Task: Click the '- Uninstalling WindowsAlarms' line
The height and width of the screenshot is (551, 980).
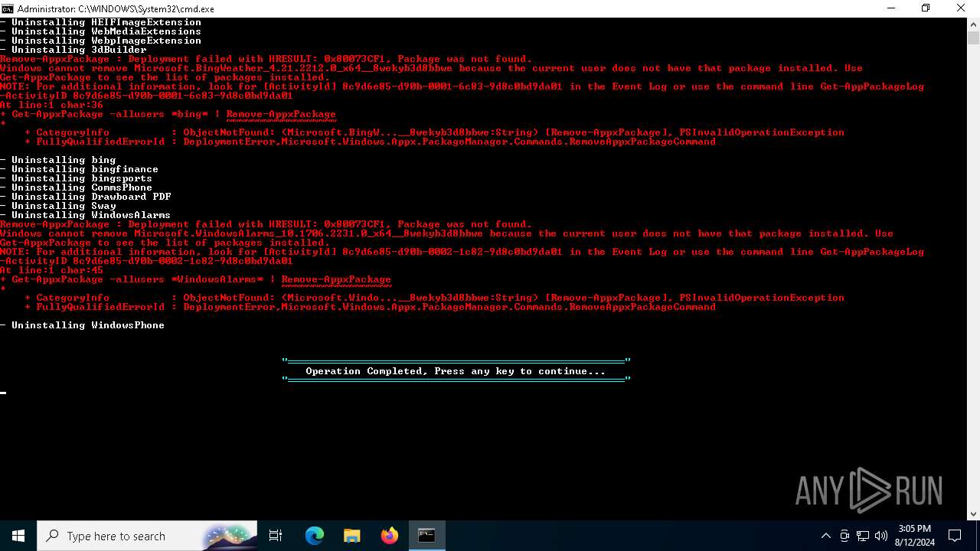Action: (85, 215)
